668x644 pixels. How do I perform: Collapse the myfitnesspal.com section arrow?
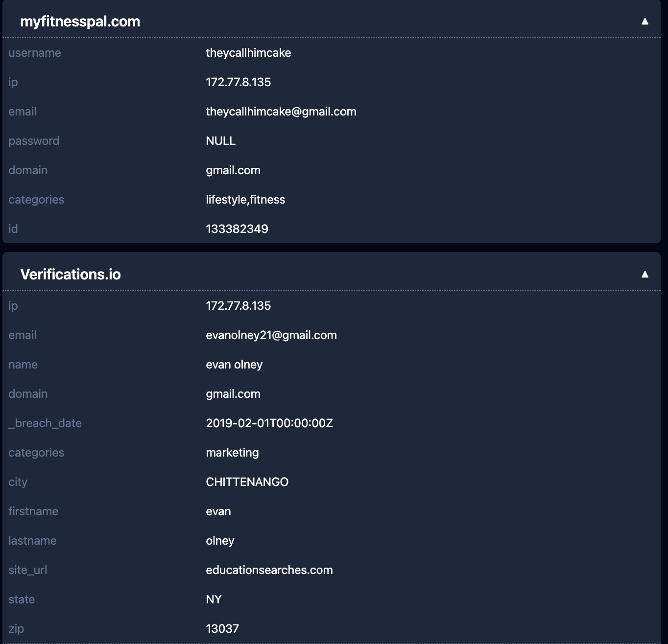644,22
